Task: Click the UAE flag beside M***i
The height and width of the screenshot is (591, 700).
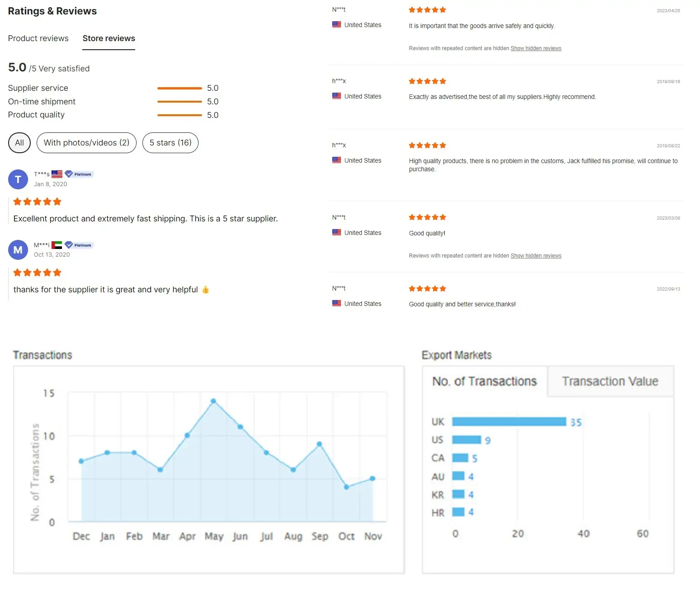Action: point(57,244)
